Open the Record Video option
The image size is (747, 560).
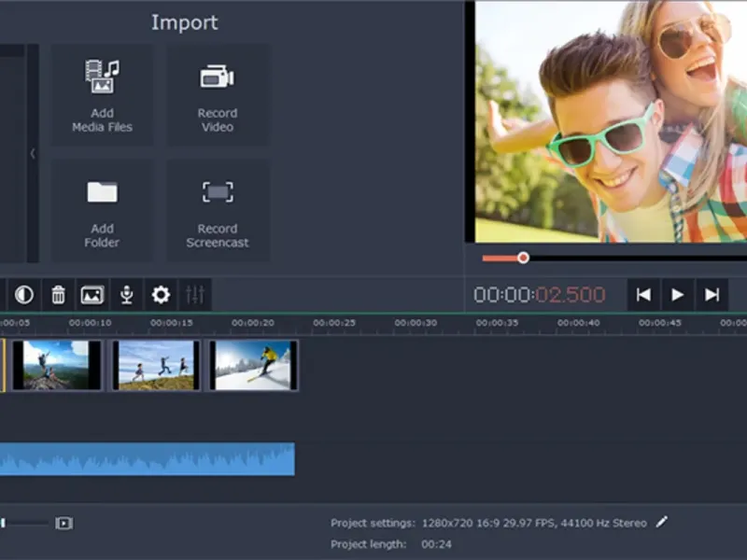coord(217,95)
